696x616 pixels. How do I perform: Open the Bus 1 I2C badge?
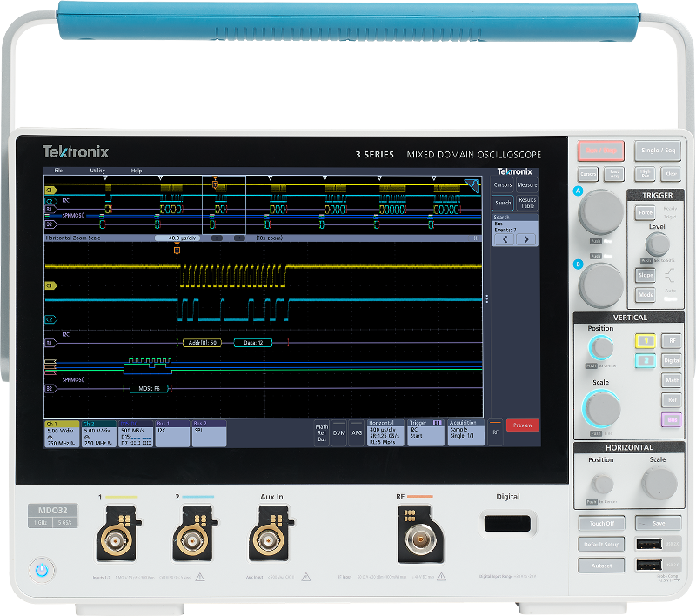[x=172, y=433]
